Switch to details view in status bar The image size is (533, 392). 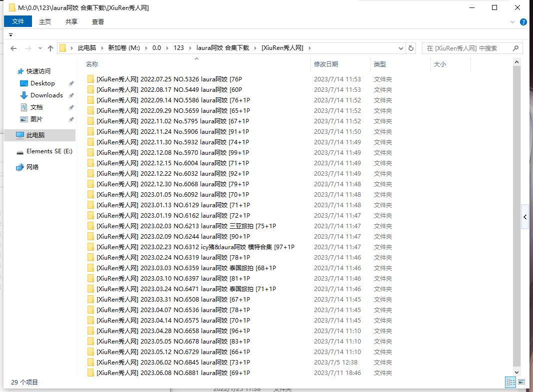tap(510, 382)
